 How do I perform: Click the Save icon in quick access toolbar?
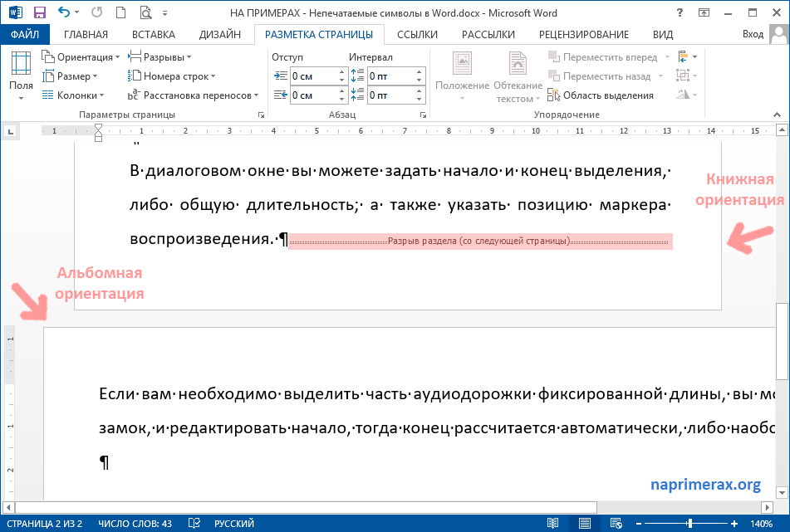click(39, 12)
